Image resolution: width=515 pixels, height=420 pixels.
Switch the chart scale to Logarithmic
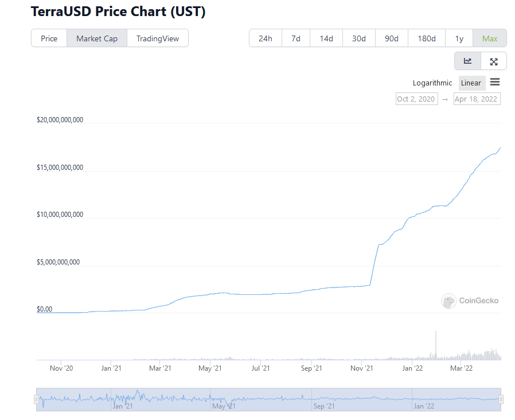[432, 83]
